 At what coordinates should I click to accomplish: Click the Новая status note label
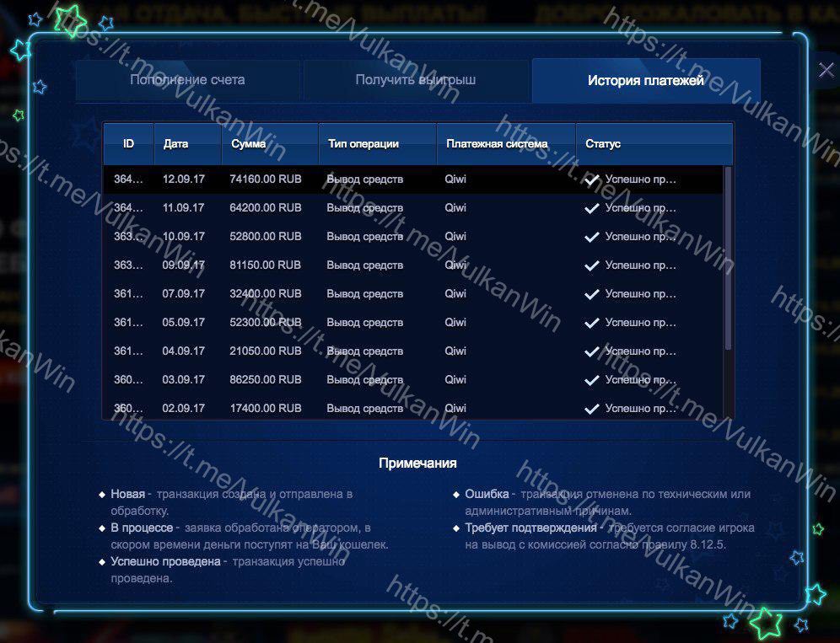coord(127,494)
